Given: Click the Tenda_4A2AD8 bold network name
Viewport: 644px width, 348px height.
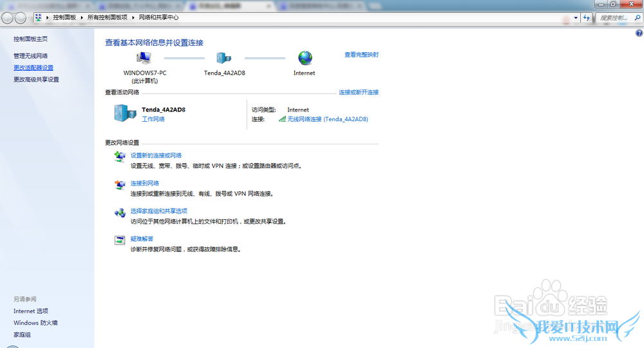Looking at the screenshot, I should pyautogui.click(x=164, y=110).
